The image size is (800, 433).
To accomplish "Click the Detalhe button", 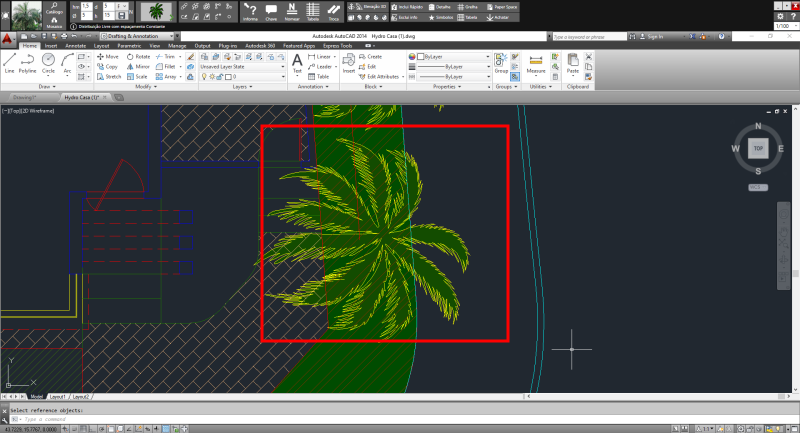I will [439, 7].
